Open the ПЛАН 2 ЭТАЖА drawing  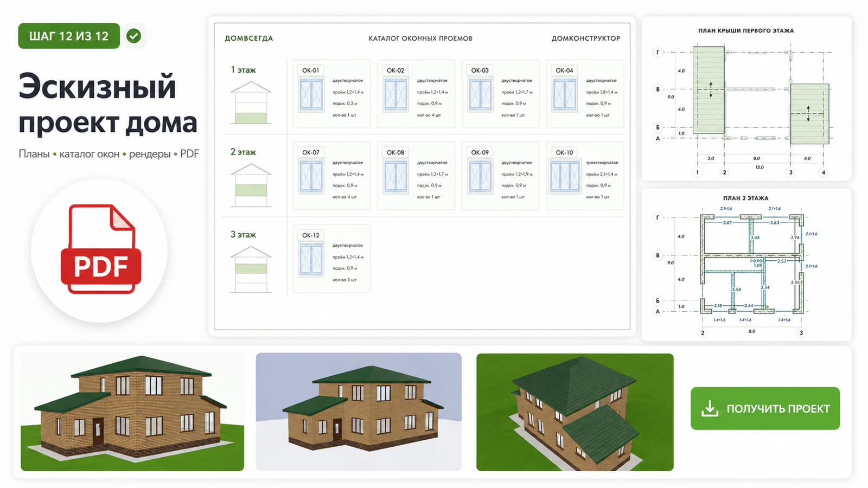(x=746, y=265)
